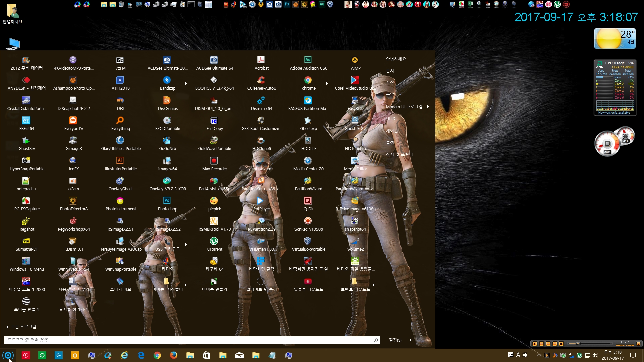Launch Adobe Audition CS6

[x=308, y=63]
